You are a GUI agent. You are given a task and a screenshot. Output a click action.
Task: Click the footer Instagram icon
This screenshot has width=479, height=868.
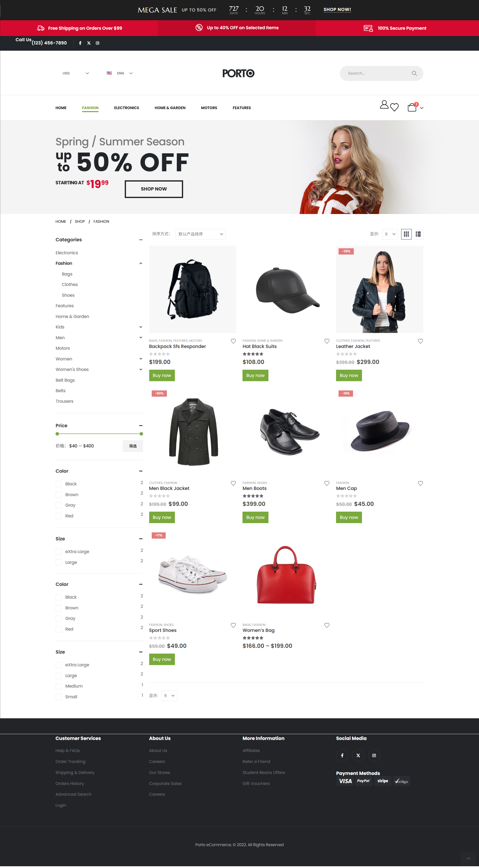(x=374, y=755)
